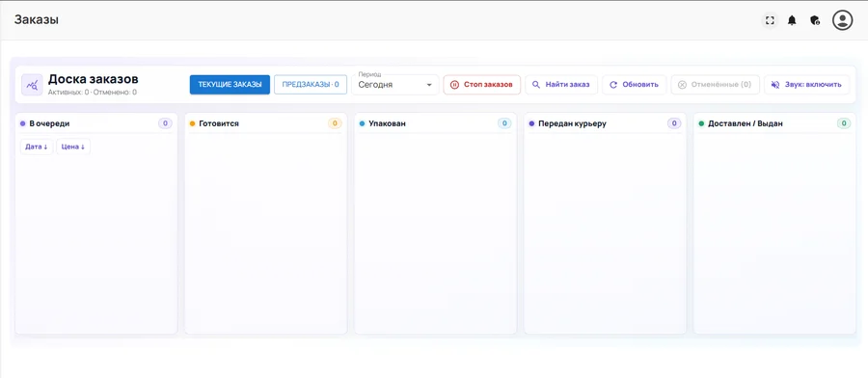Open the Период dropdown set to Сегодня

coord(395,85)
